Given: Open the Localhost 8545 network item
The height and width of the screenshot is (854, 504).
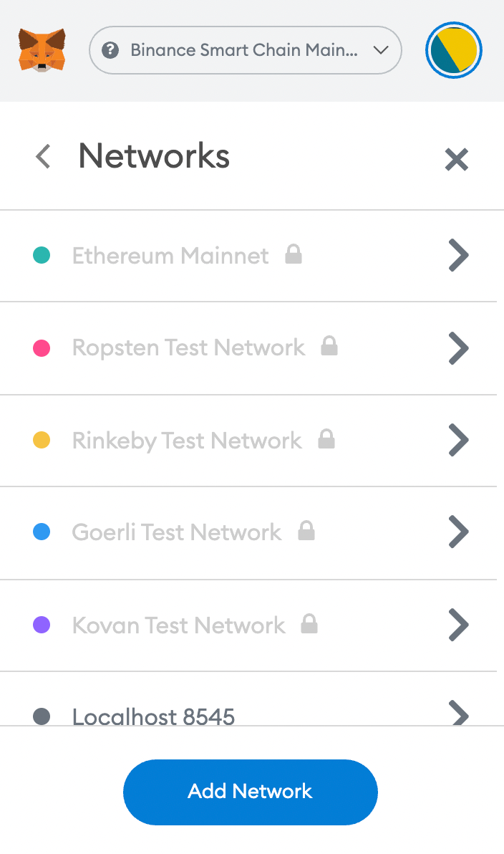Looking at the screenshot, I should click(x=248, y=699).
